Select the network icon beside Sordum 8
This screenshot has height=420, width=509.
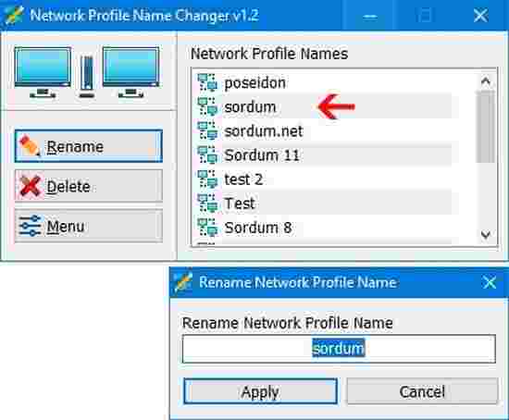pyautogui.click(x=207, y=228)
